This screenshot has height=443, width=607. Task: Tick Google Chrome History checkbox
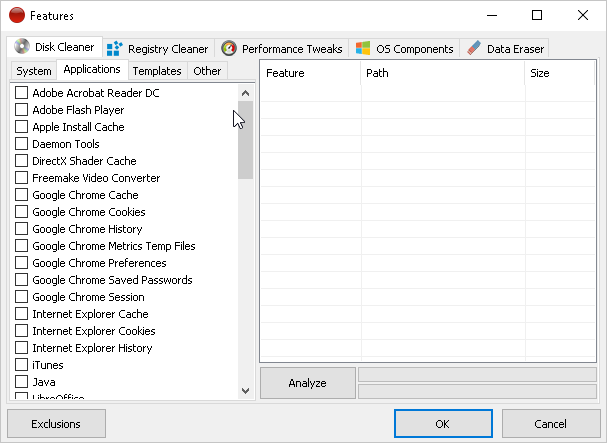pos(21,229)
